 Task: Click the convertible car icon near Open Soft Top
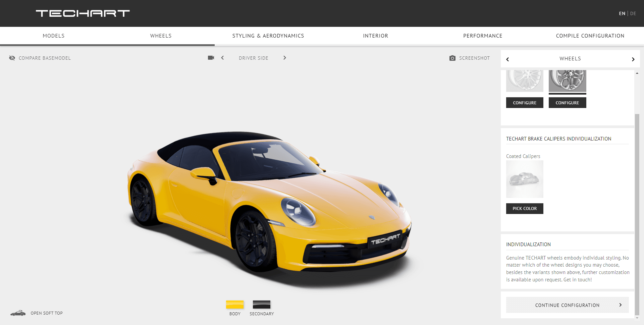(17, 313)
